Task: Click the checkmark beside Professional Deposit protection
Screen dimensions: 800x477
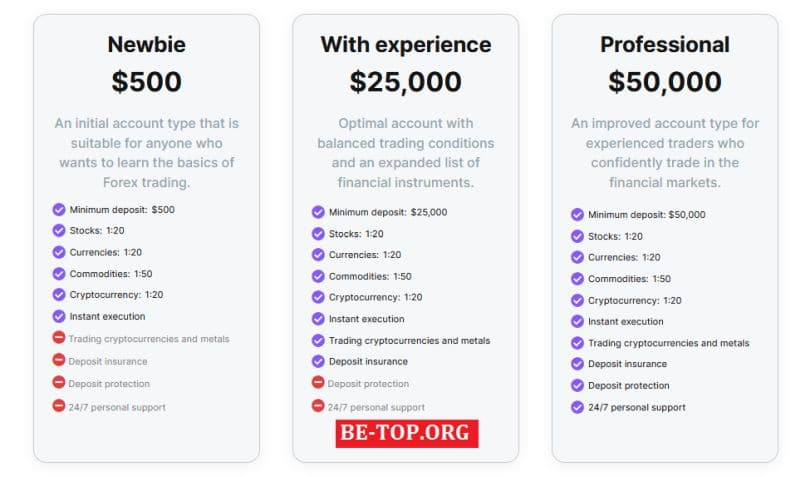Action: click(577, 385)
